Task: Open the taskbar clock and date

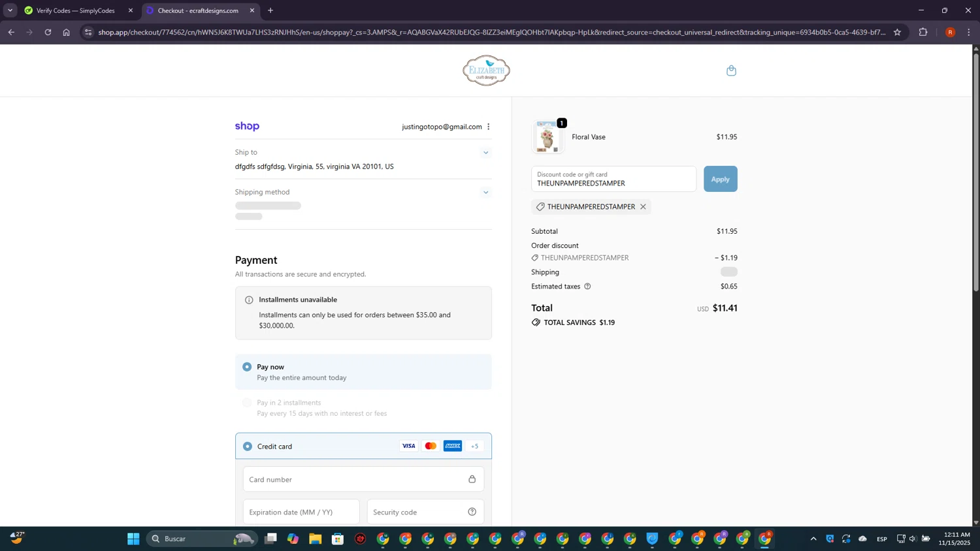Action: (x=955, y=539)
